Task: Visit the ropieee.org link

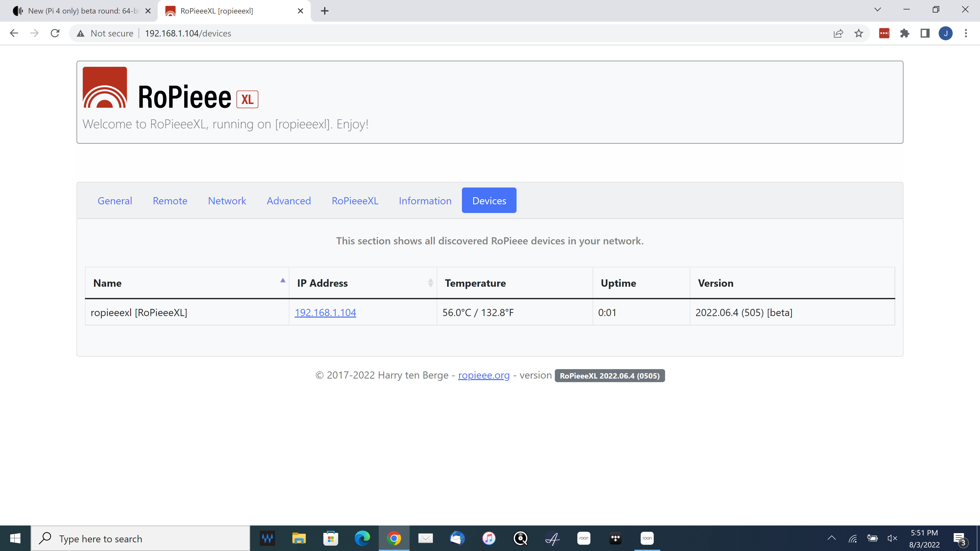Action: tap(484, 375)
